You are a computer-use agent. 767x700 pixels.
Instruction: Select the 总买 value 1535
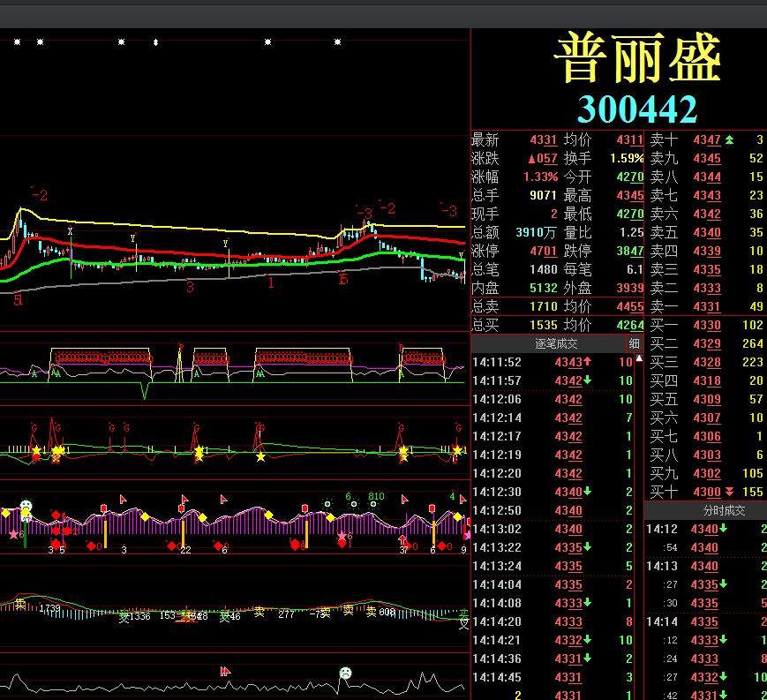(x=544, y=326)
